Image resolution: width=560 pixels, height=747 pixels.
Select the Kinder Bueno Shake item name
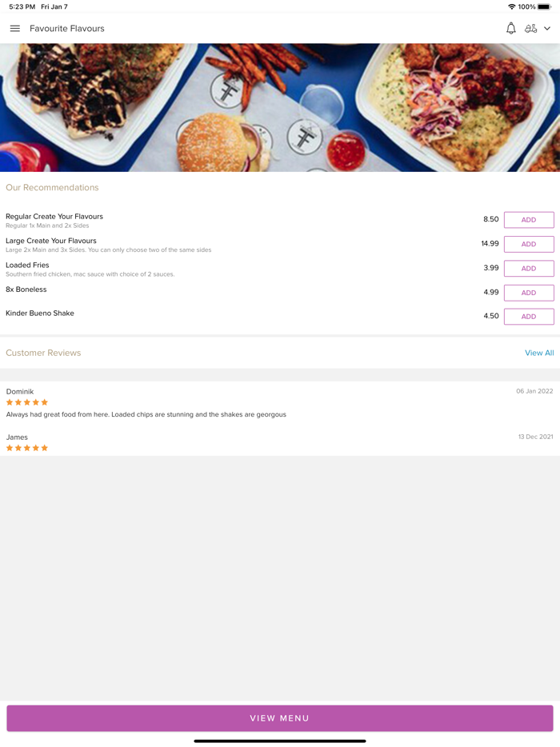coord(40,314)
